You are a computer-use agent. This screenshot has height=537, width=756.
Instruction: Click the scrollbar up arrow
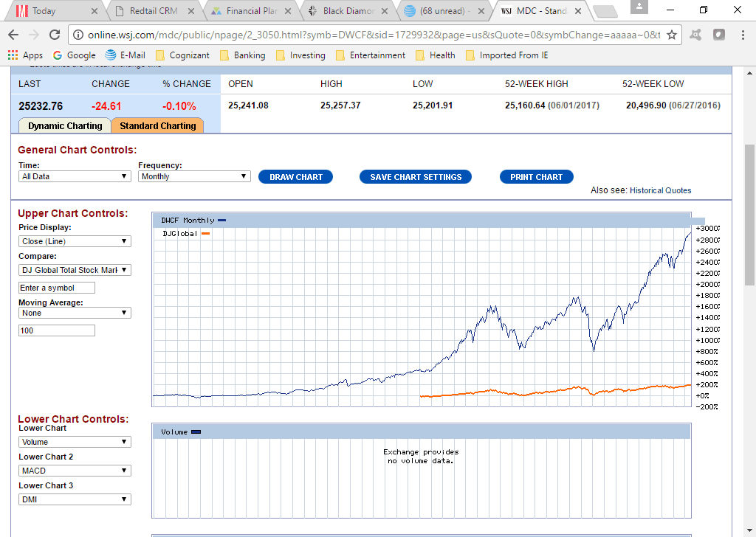(x=749, y=73)
